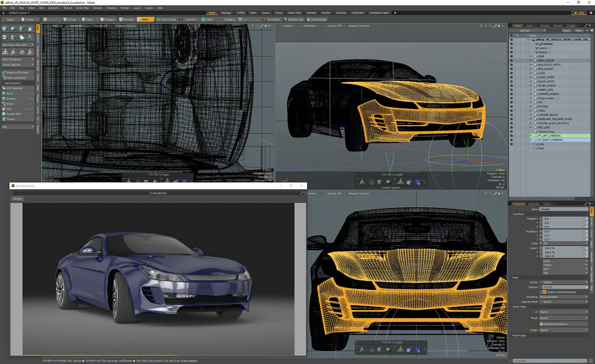Activate the Bevel tool
The image size is (595, 364).
10,94
